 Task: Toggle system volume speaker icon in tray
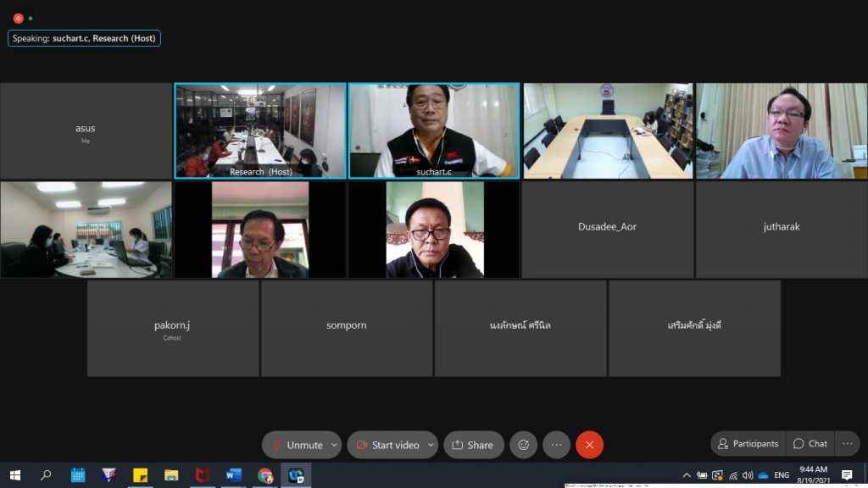(x=748, y=475)
